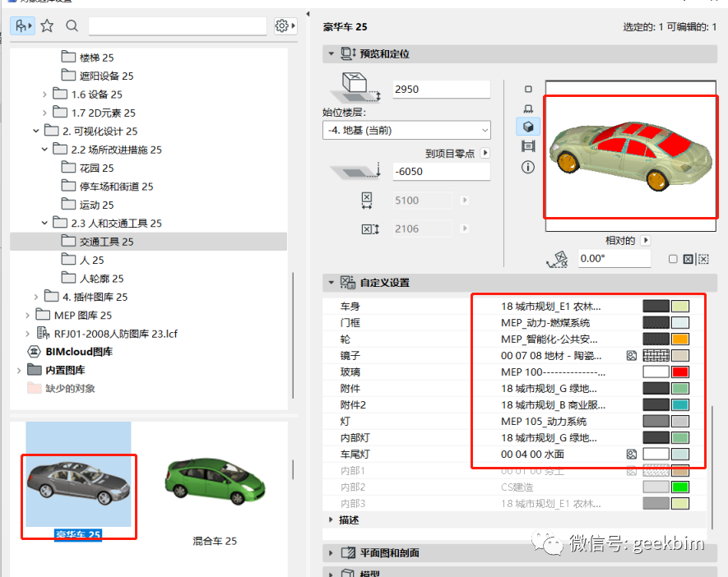The image size is (728, 577).
Task: Click the 灯 surface MEP 105_动力系统 button
Action: 544,422
